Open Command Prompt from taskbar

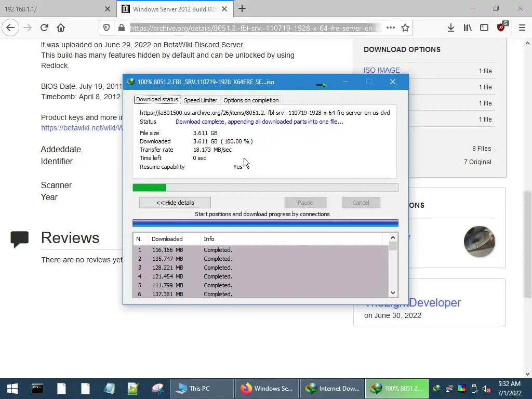point(37,389)
